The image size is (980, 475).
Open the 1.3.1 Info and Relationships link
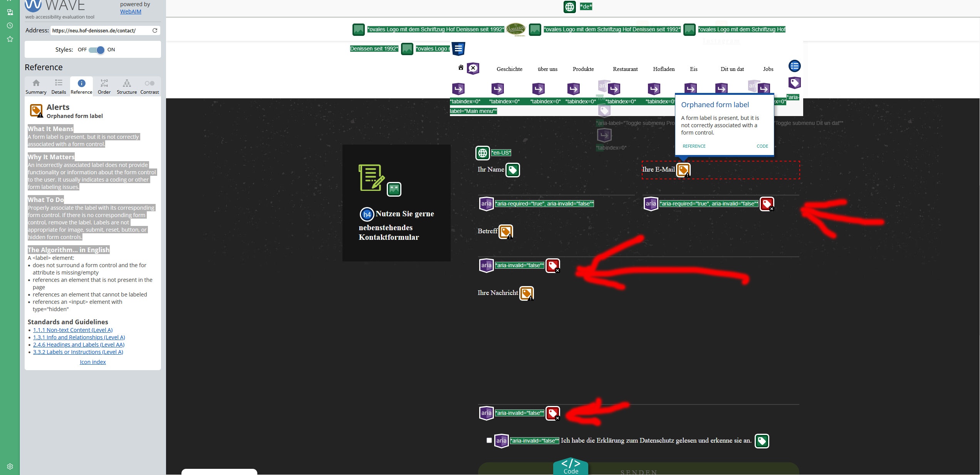[79, 337]
